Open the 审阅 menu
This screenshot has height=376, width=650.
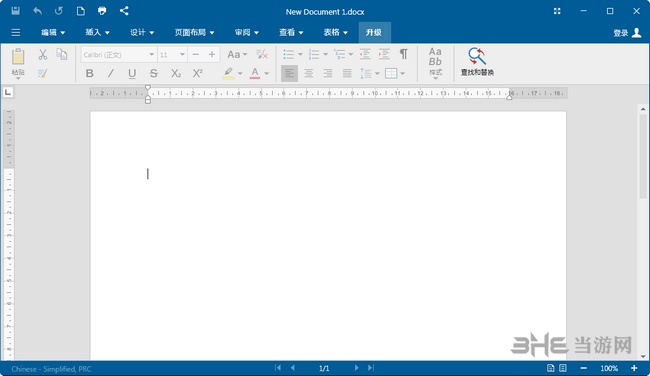[247, 32]
